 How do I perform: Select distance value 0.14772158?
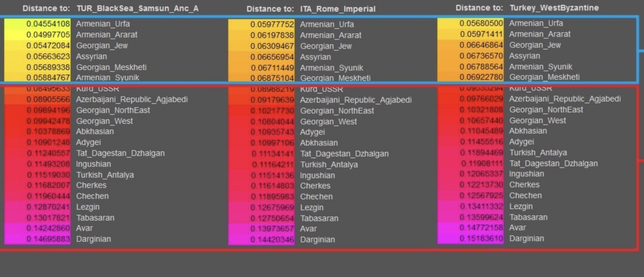pyautogui.click(x=481, y=228)
